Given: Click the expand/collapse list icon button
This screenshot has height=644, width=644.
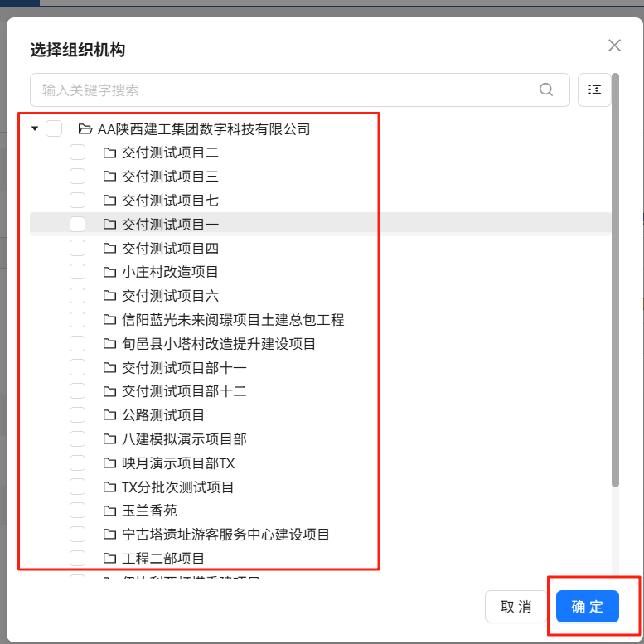Looking at the screenshot, I should pos(594,90).
